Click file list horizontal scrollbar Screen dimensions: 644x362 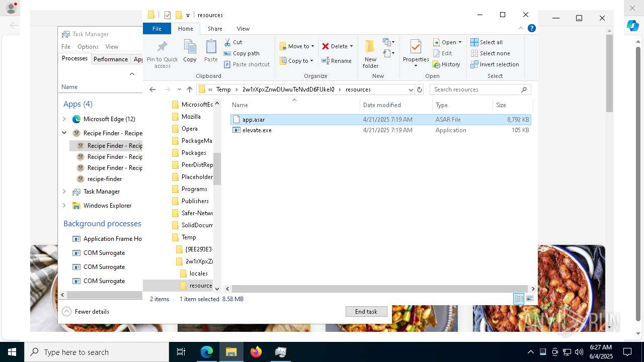(380, 289)
